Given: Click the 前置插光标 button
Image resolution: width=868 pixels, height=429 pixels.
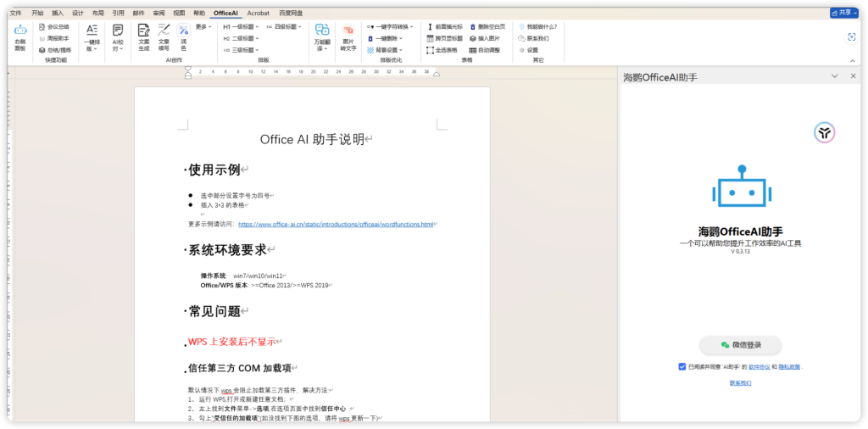Looking at the screenshot, I should tap(444, 26).
